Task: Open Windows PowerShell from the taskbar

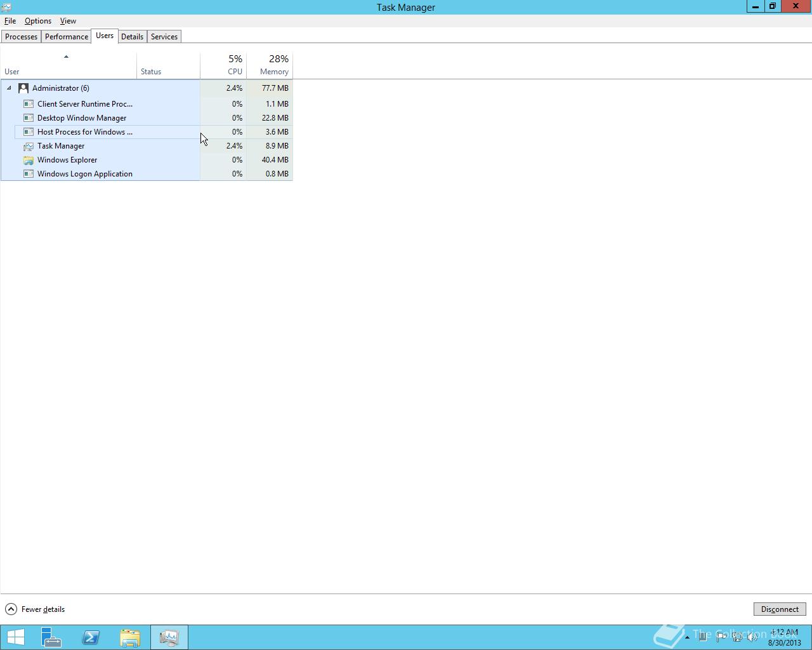Action: (x=91, y=637)
